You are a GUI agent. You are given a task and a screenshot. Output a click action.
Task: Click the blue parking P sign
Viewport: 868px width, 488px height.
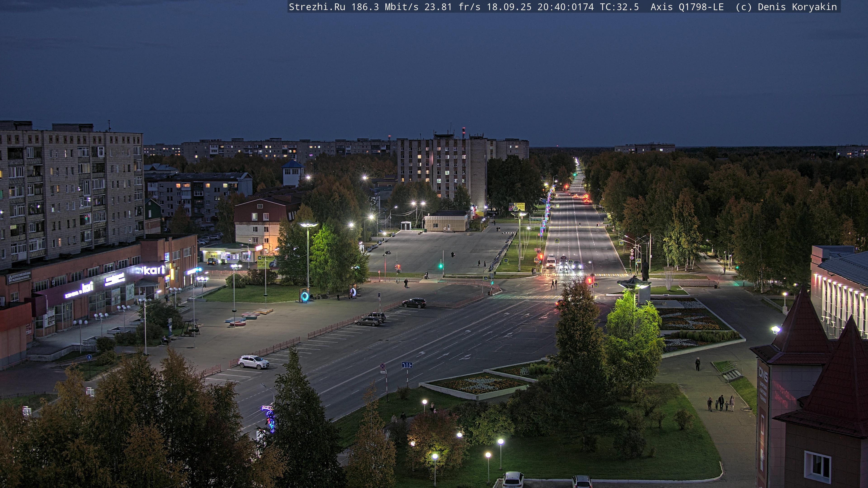[x=379, y=295]
